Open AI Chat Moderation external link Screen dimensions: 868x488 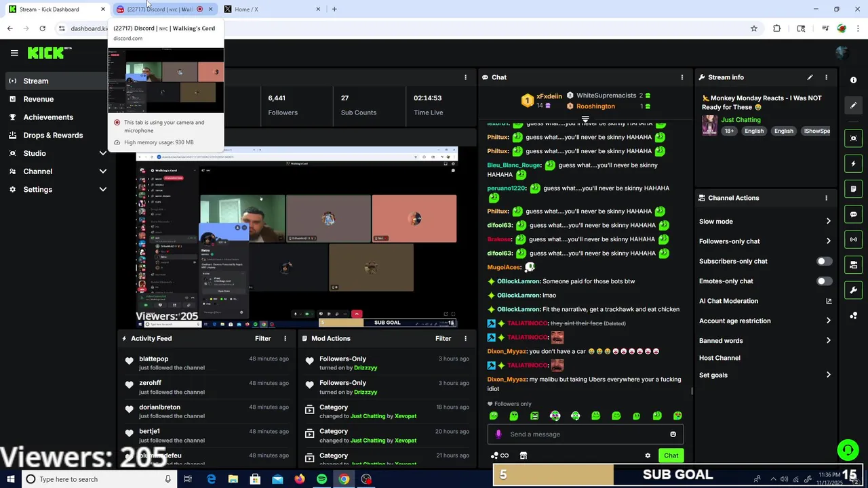[x=828, y=301]
